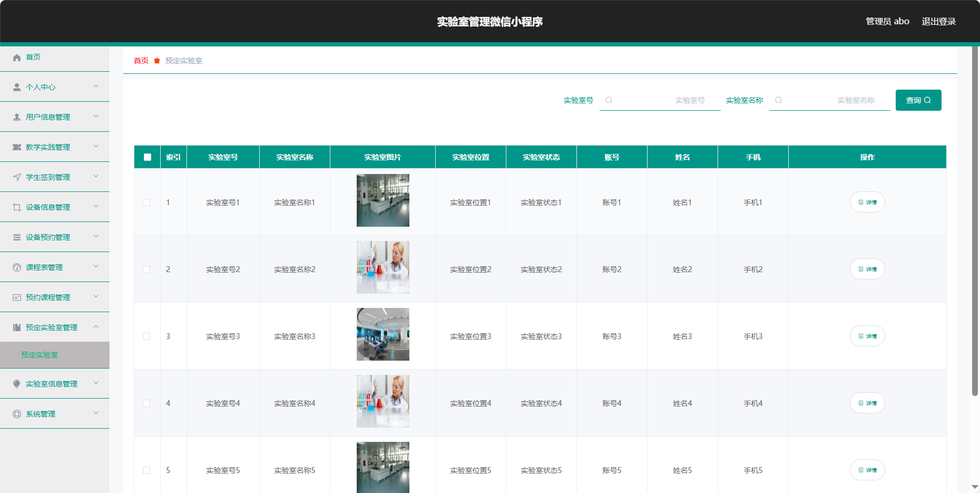Expand the 实验室信息管理 chevron
The width and height of the screenshot is (980, 493).
[x=96, y=383]
